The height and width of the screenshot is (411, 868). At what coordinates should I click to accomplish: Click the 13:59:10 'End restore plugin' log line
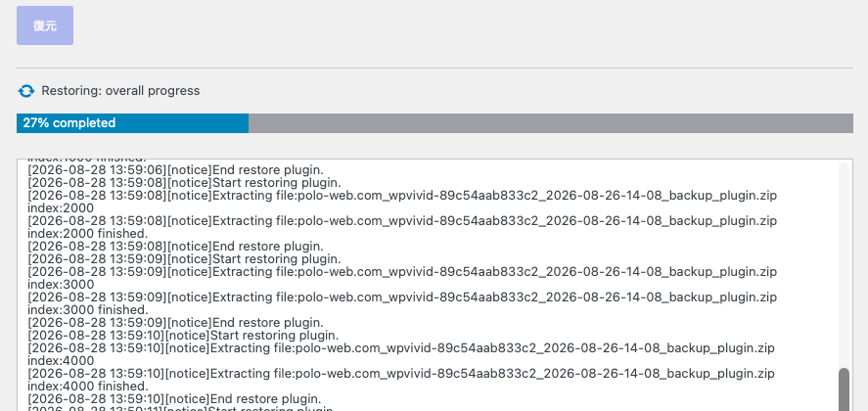(174, 399)
